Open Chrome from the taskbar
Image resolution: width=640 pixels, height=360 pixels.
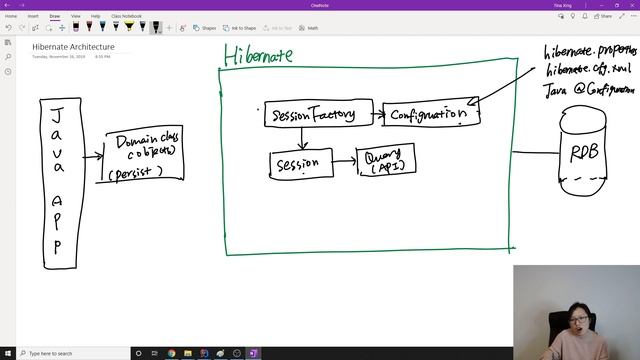pos(171,353)
